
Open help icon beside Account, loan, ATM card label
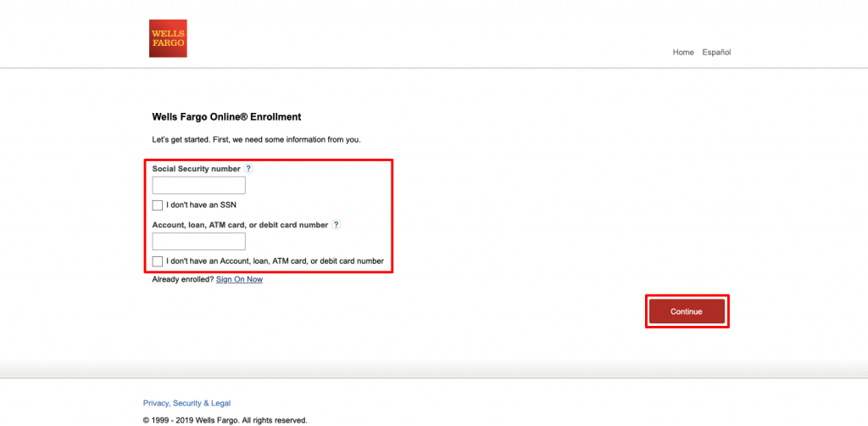(x=336, y=225)
